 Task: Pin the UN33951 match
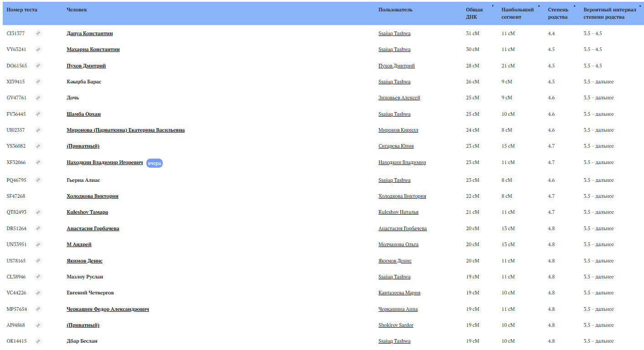pyautogui.click(x=39, y=244)
